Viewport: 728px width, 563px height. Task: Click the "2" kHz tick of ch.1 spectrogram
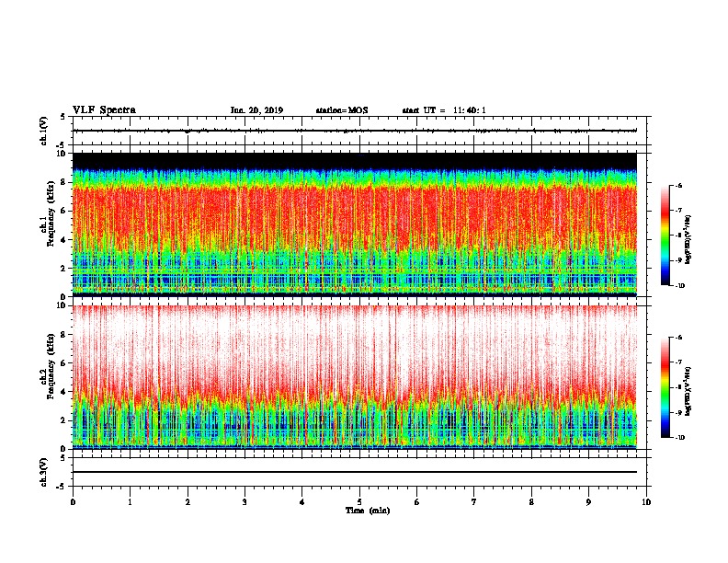(64, 268)
